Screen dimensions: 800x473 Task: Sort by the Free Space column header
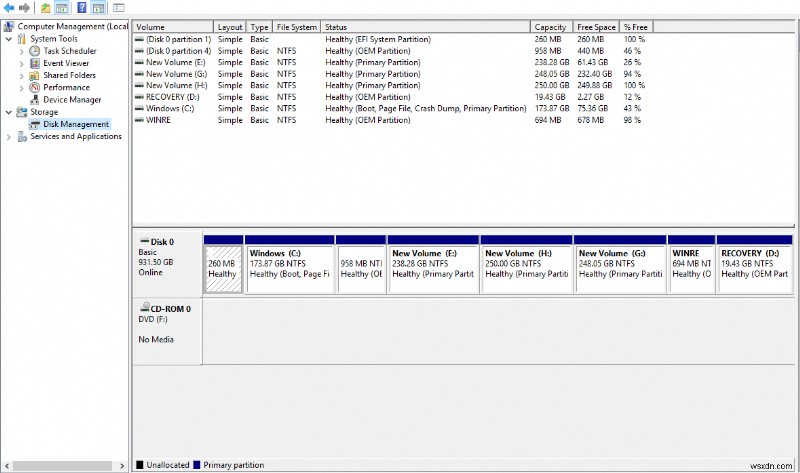point(596,27)
